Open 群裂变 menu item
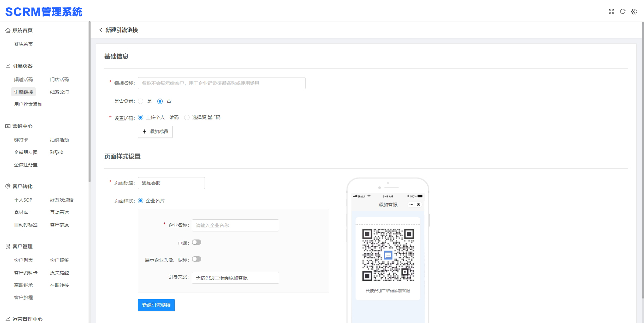Viewport: 644px width, 323px height. coord(57,152)
